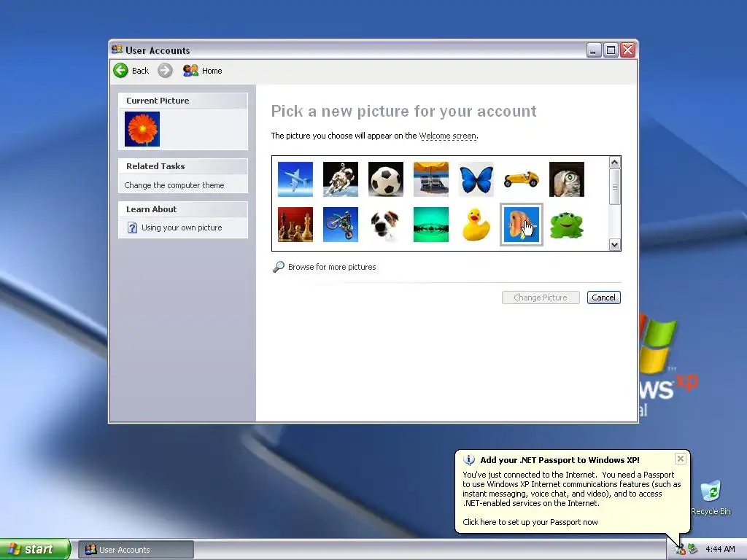Choose the chess pieces picture
Viewport: 747px width, 560px height.
(x=295, y=225)
